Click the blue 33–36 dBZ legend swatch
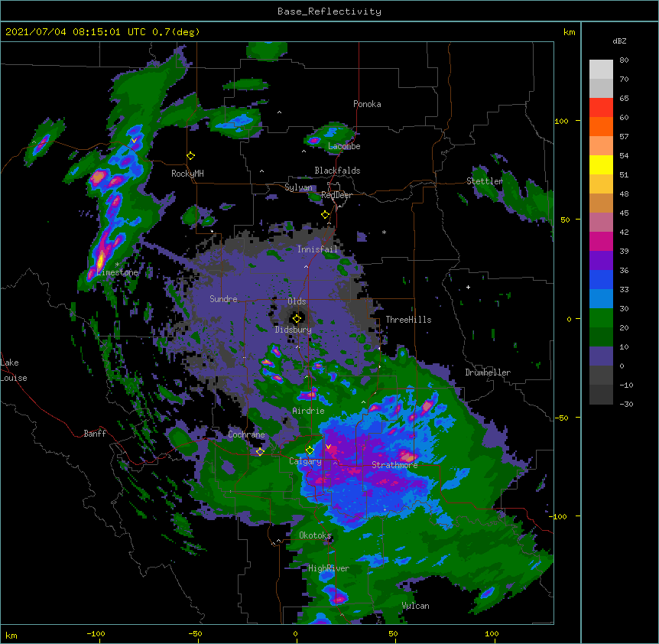 (x=601, y=279)
